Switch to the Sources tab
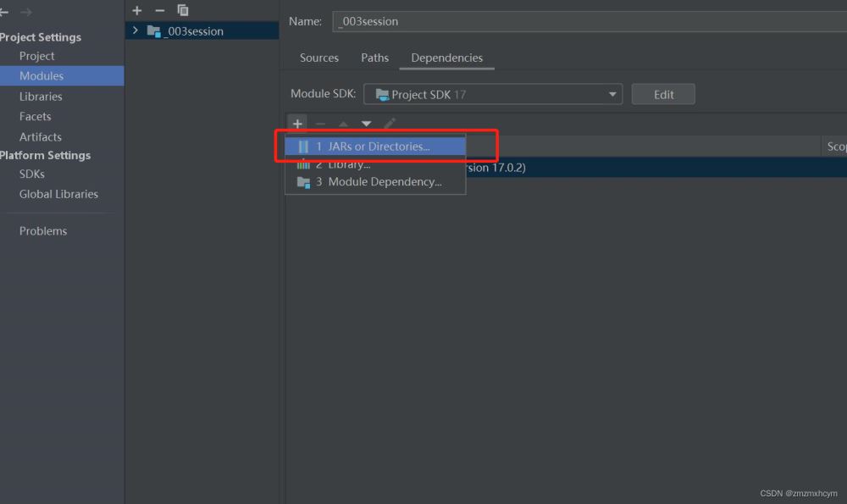 point(318,58)
